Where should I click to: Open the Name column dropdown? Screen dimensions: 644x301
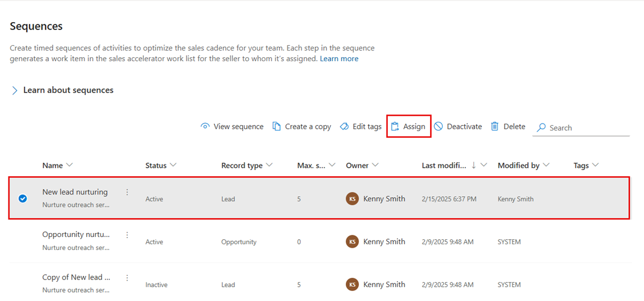point(69,165)
